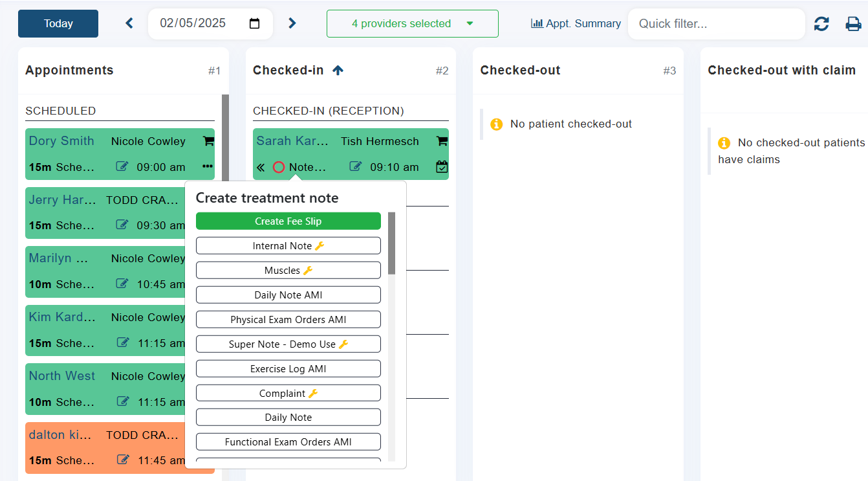Edit Sarah Kar... 09:10 am appointment

point(355,166)
